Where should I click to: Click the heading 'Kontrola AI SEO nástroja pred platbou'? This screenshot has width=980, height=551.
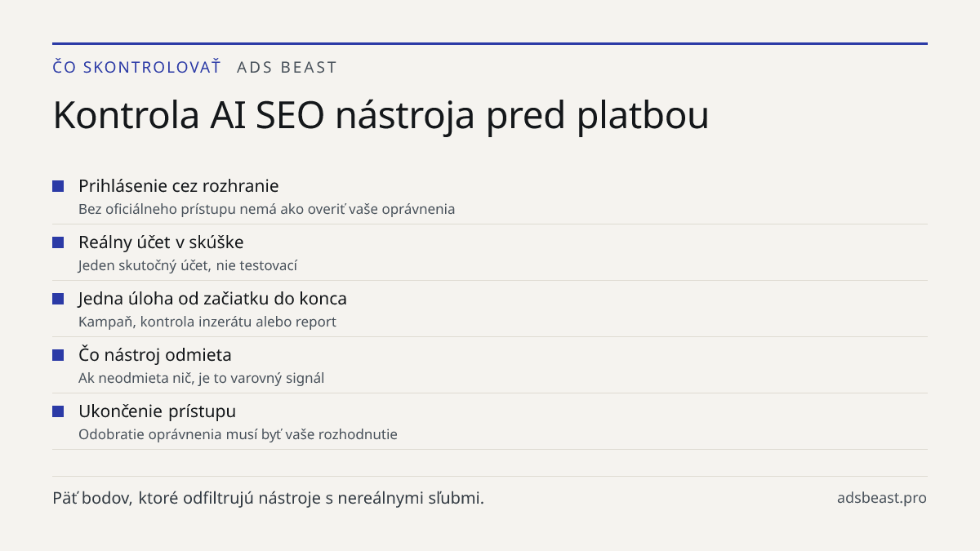[x=381, y=116]
